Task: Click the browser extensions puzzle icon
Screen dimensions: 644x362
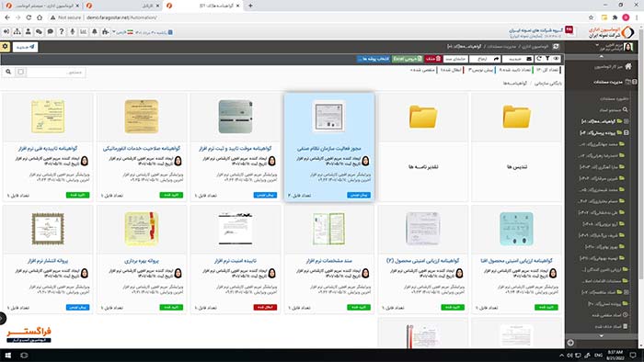Action: [615, 17]
